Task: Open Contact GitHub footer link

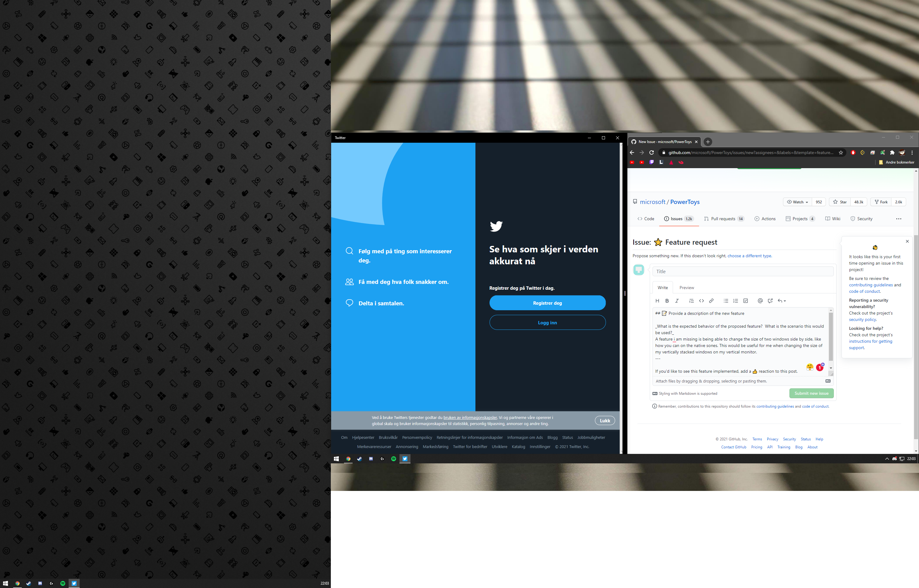Action: click(733, 447)
